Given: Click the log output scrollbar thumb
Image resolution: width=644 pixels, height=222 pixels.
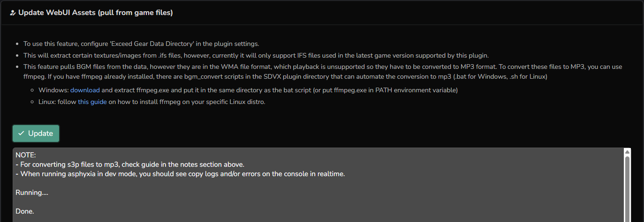Looking at the screenshot, I should [x=627, y=187].
